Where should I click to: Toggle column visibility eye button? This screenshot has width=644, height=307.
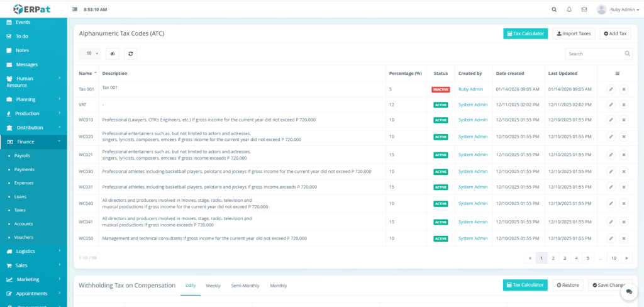(112, 54)
